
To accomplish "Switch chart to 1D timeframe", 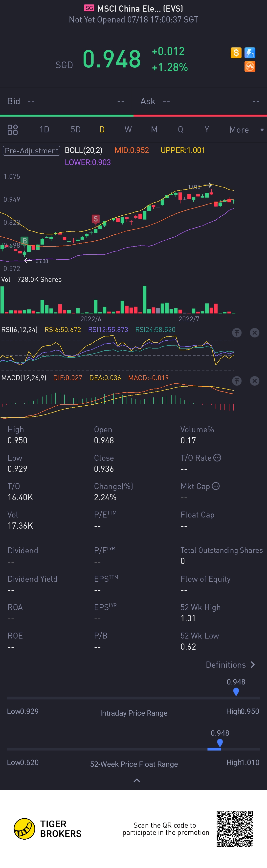I will (44, 130).
